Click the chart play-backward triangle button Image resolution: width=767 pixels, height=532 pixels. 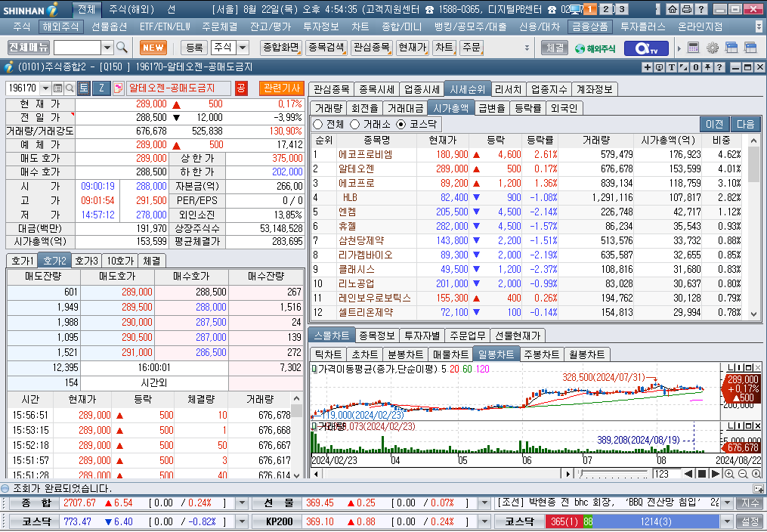(x=688, y=473)
